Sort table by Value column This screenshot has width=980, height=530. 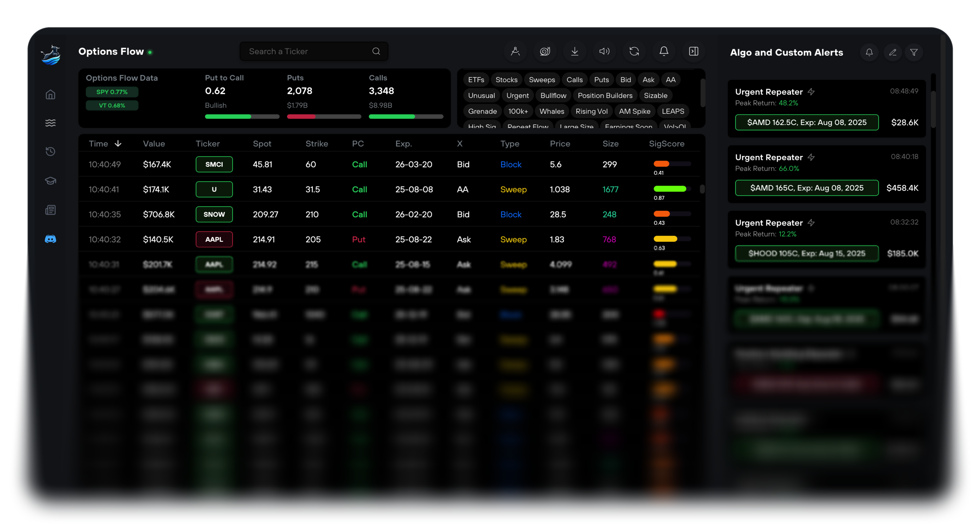click(x=154, y=144)
